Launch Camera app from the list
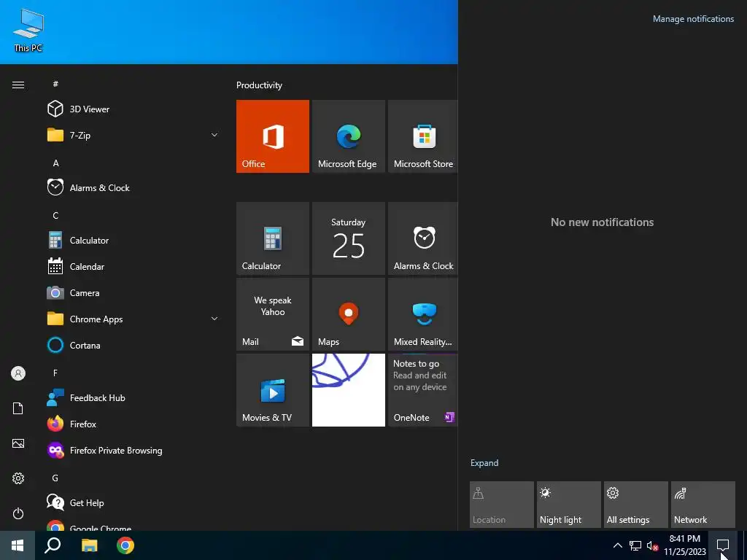 coord(133,292)
